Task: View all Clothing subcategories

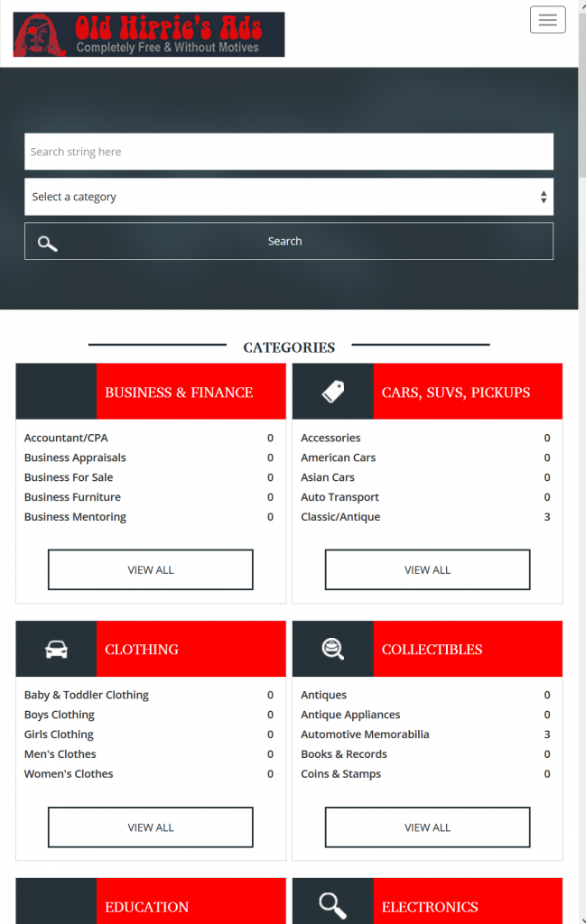Action: click(150, 827)
